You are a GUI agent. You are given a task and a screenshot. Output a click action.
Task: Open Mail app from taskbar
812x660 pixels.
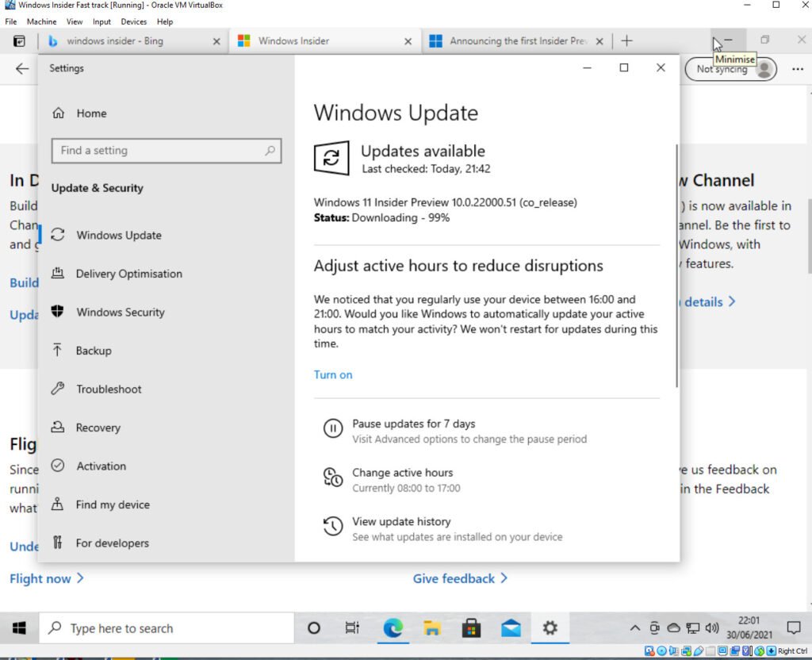511,628
